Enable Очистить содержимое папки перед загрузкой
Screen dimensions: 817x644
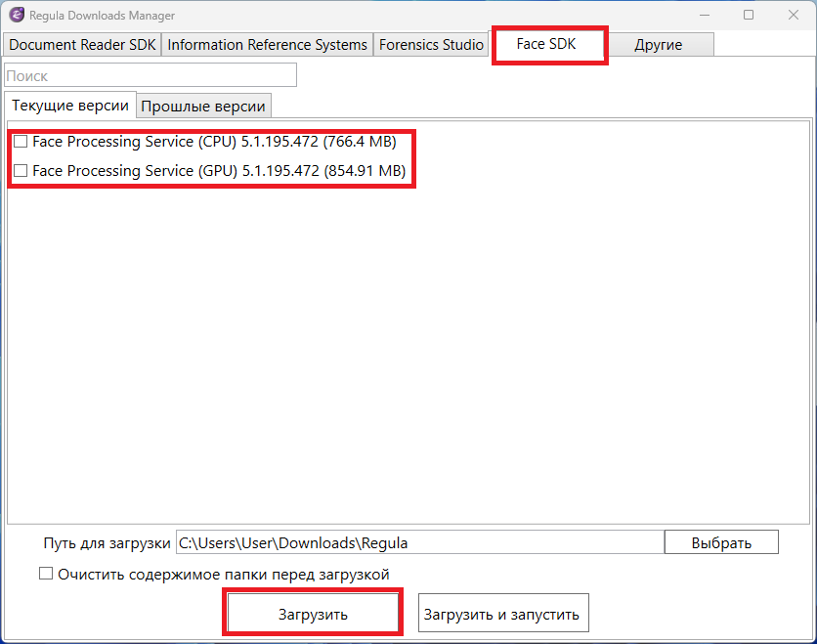coord(46,574)
